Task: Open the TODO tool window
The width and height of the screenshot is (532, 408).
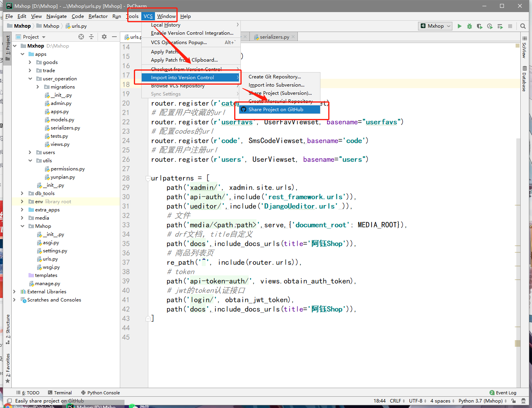Action: 28,393
